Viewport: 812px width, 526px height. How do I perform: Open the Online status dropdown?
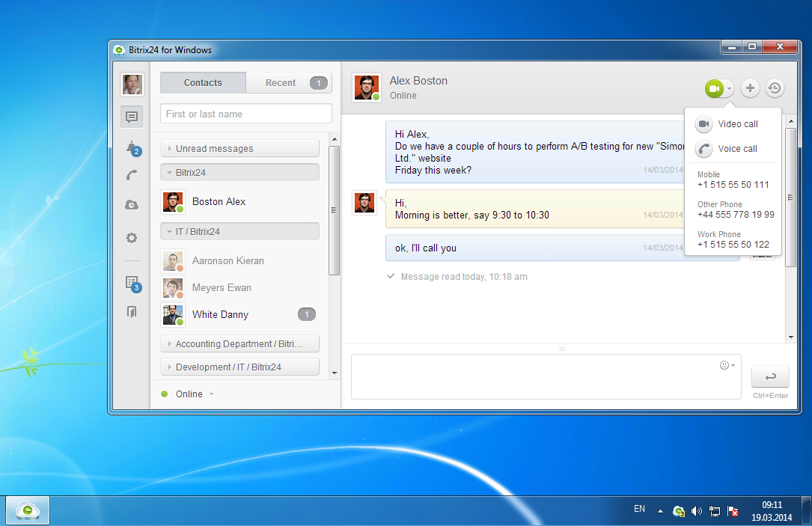click(x=189, y=394)
